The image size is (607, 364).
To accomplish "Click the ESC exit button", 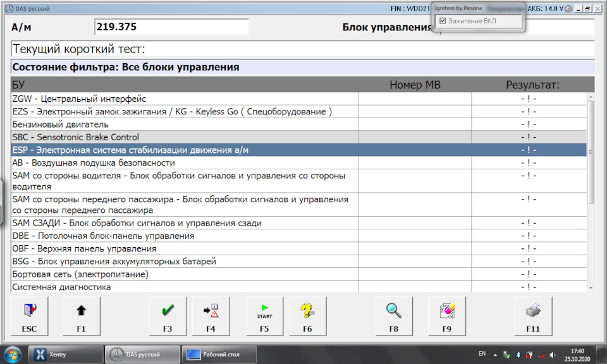I will point(30,316).
